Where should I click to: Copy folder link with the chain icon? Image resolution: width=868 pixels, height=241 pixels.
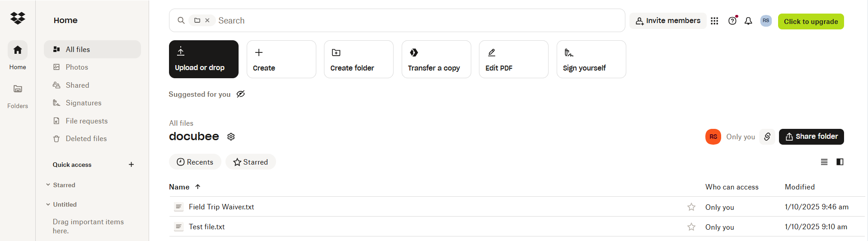coord(767,137)
